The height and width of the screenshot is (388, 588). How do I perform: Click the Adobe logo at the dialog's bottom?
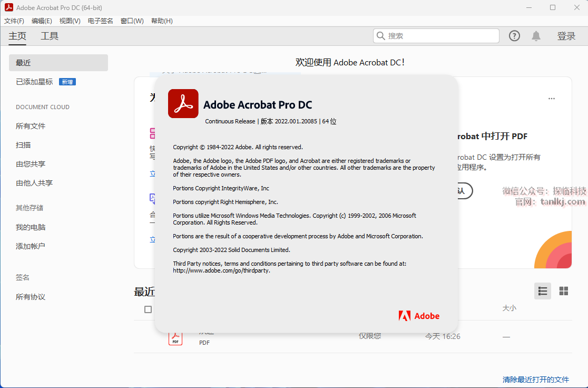pos(419,316)
